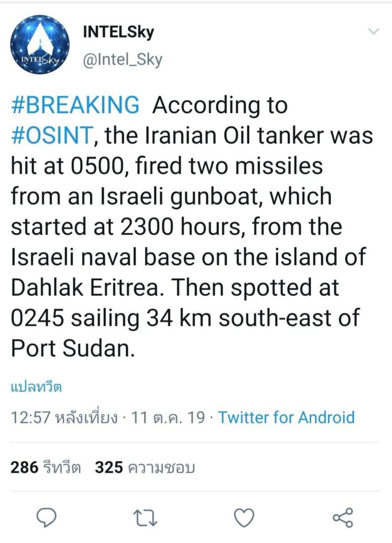
Task: Click the @Intel_Sky handle
Action: [122, 59]
